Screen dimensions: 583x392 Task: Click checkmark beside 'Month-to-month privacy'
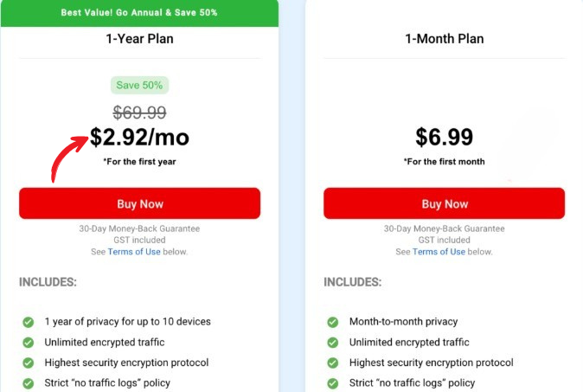333,322
